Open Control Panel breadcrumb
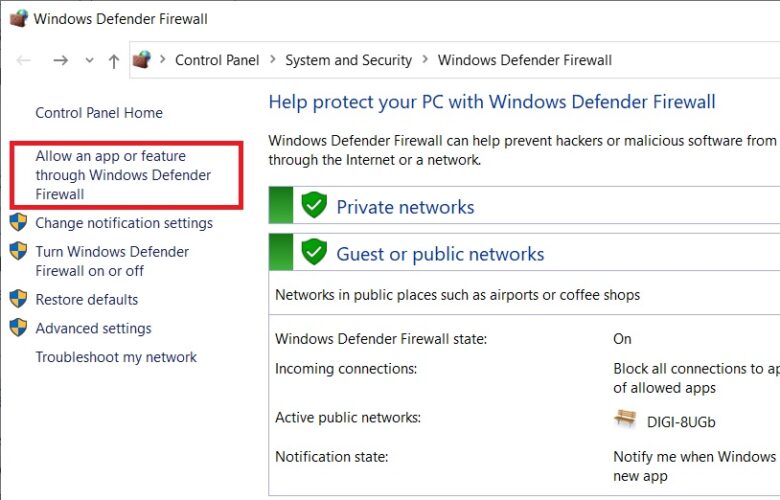The image size is (780, 500). (x=217, y=60)
